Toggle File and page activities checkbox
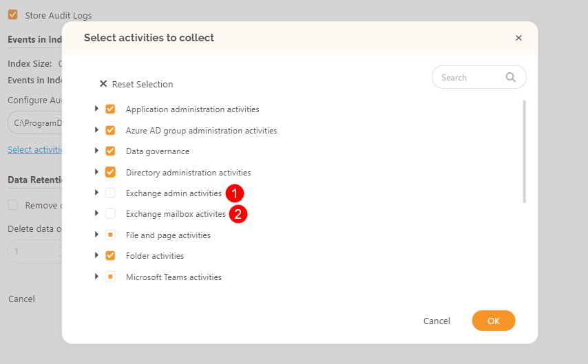 [x=110, y=235]
